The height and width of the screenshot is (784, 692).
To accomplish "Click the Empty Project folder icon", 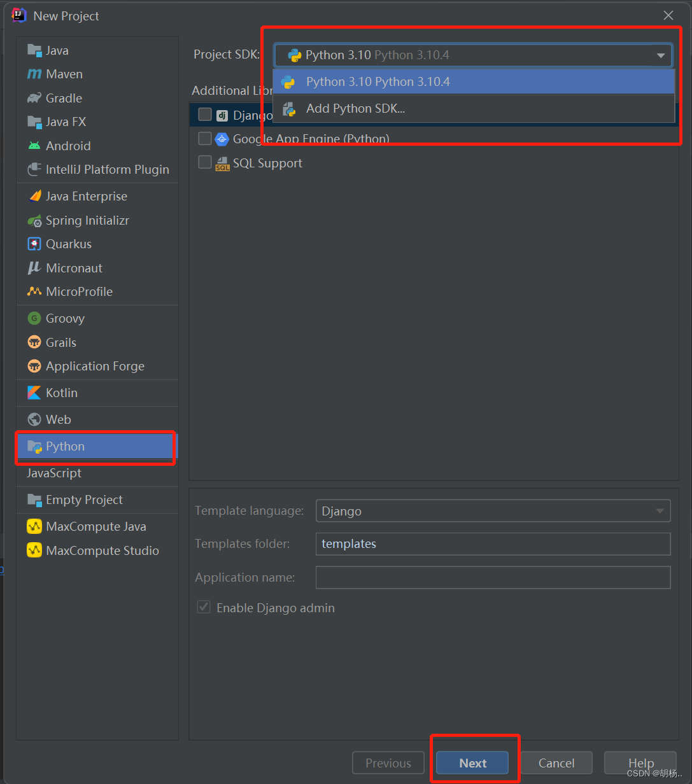I will tap(34, 500).
